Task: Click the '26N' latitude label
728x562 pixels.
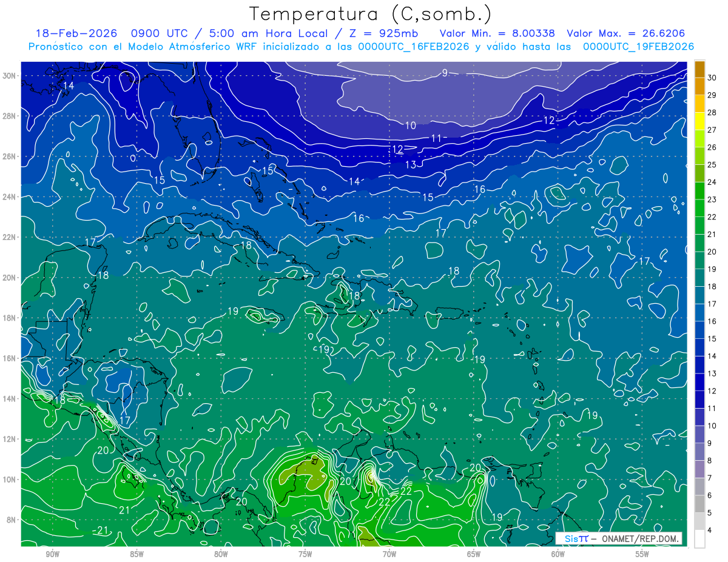Action: click(10, 156)
